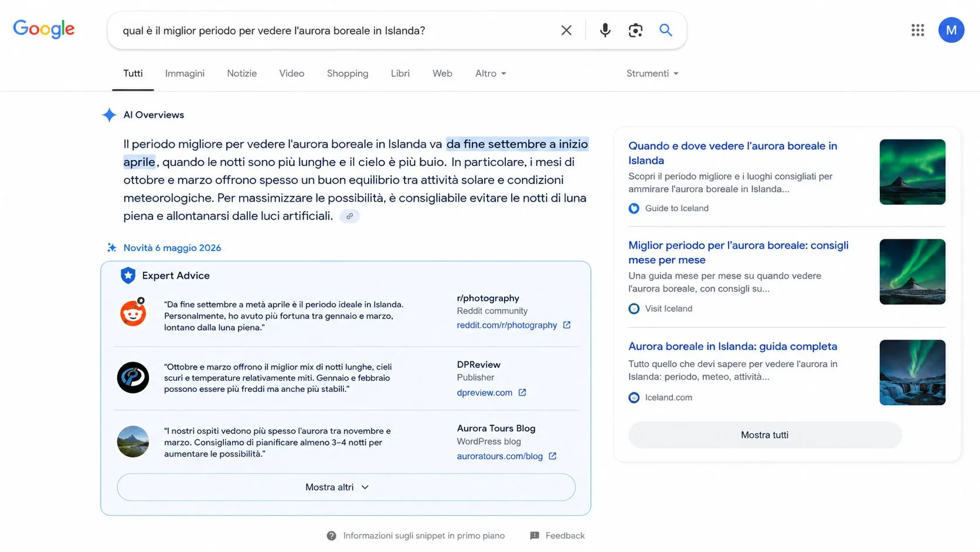Click the Visit Iceland favicon

tap(634, 309)
